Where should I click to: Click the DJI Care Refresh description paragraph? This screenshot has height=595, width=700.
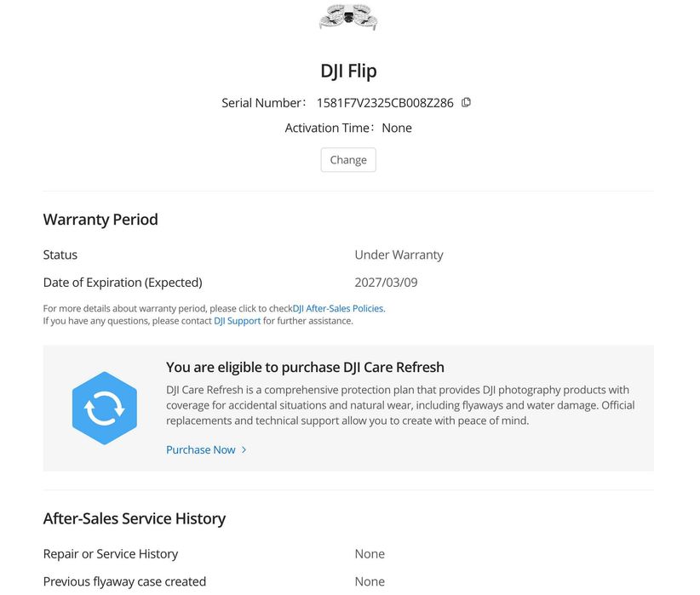coord(400,405)
